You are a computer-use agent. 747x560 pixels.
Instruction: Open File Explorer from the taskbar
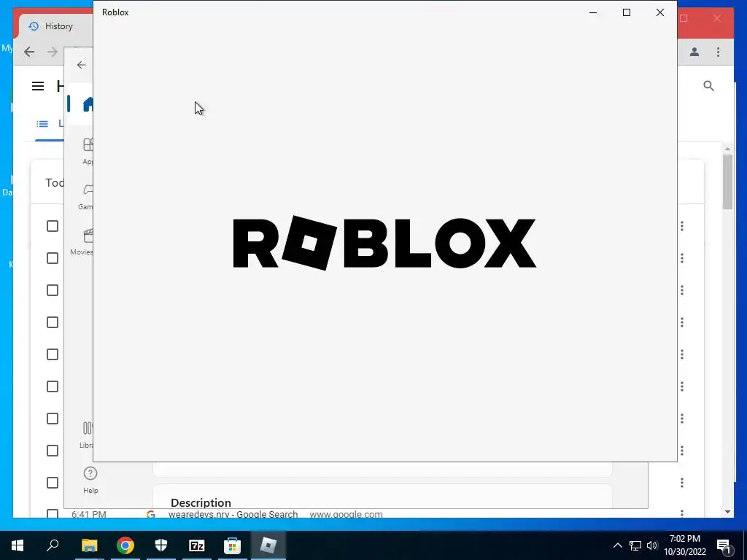[x=89, y=545]
